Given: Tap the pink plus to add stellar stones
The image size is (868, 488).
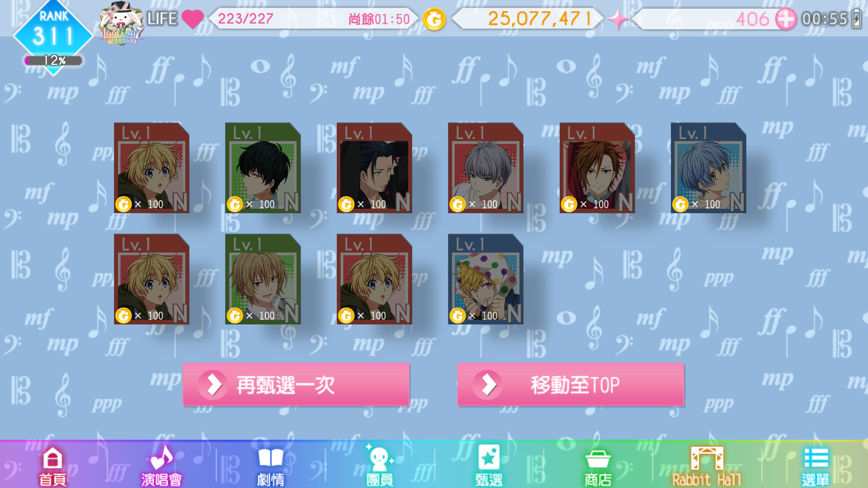Looking at the screenshot, I should pos(786,19).
